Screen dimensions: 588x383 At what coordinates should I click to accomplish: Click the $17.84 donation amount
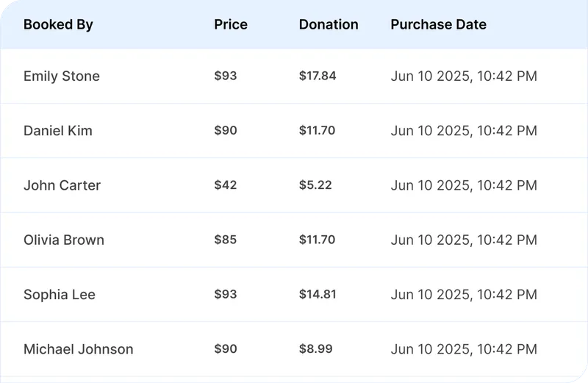click(x=318, y=76)
